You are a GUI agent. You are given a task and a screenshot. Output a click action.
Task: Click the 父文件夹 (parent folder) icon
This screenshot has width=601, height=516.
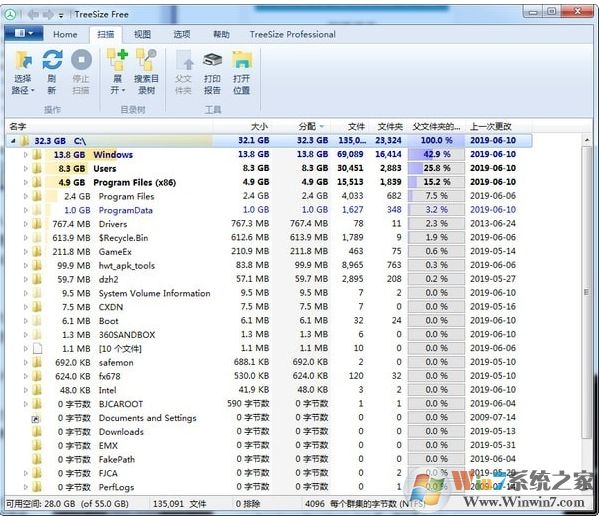click(x=183, y=60)
